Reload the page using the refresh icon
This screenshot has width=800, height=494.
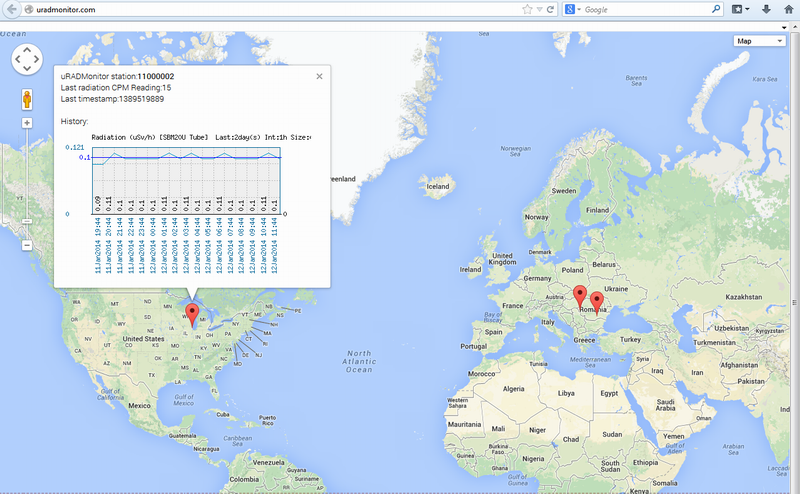551,9
